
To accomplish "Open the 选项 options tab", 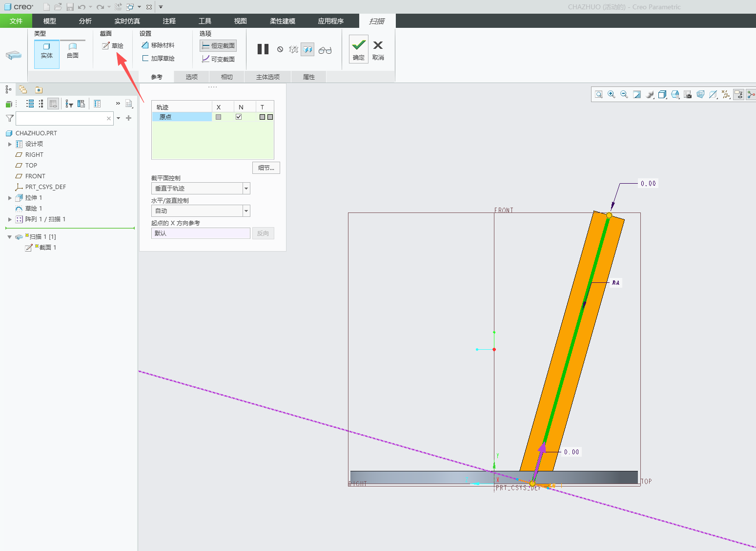I will click(192, 77).
